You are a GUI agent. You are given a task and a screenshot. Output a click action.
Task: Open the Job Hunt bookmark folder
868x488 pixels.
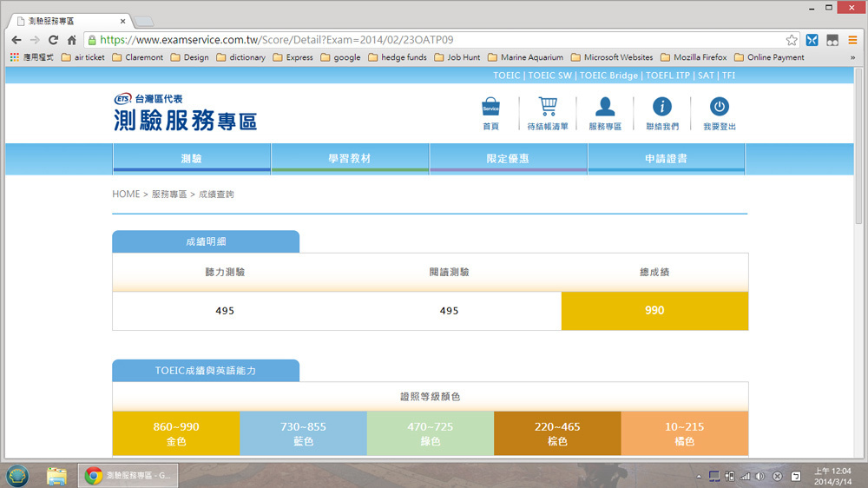tap(457, 57)
